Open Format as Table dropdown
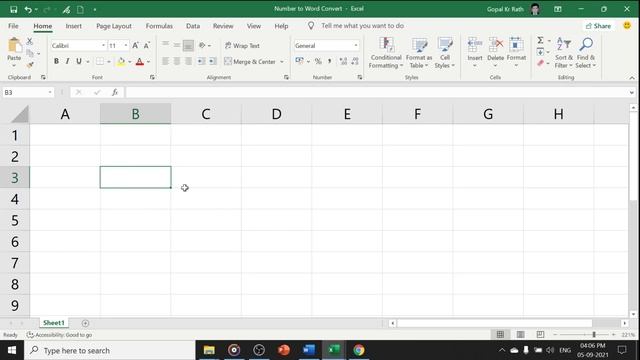This screenshot has height=360, width=640. pos(419,53)
